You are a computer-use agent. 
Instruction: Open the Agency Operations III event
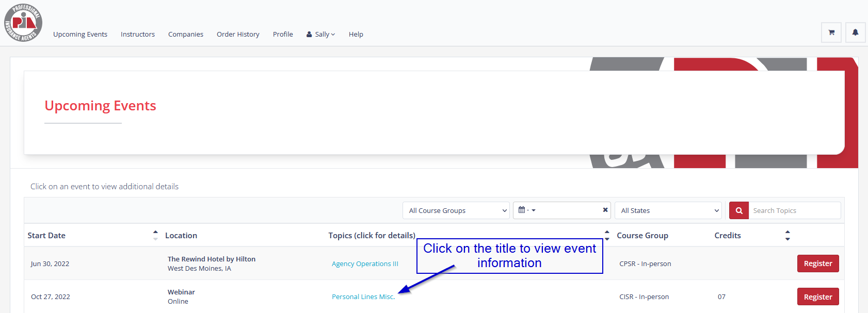coord(365,263)
